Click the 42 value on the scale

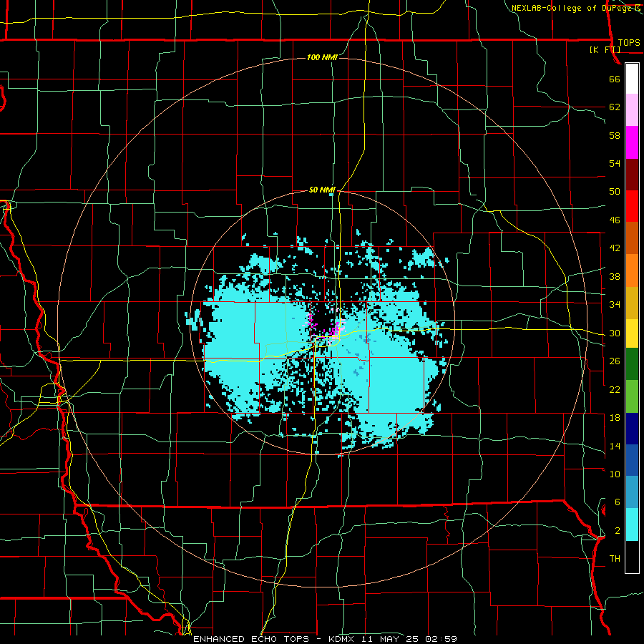pyautogui.click(x=615, y=248)
